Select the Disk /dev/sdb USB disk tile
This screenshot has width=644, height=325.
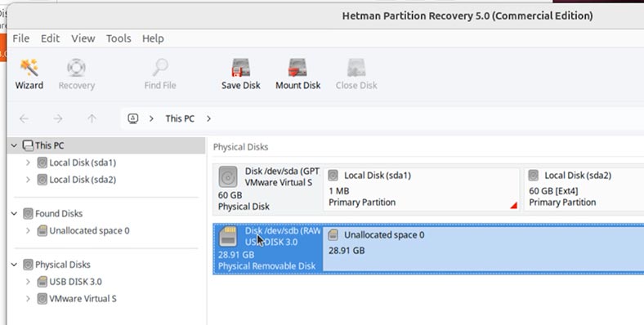point(268,248)
